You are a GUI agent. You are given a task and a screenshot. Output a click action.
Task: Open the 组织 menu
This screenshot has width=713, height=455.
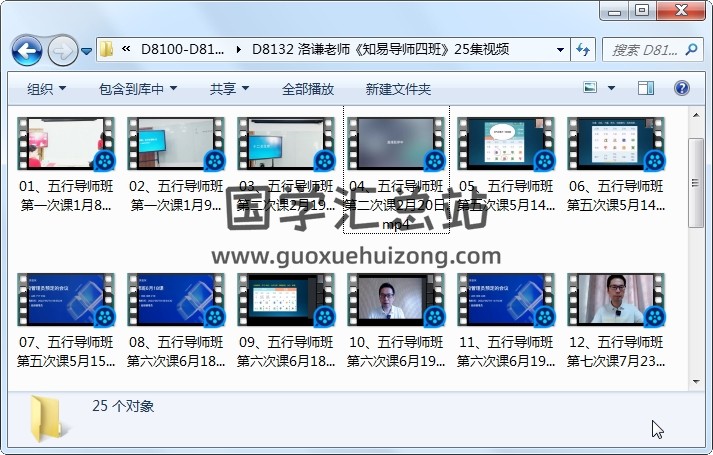click(46, 89)
